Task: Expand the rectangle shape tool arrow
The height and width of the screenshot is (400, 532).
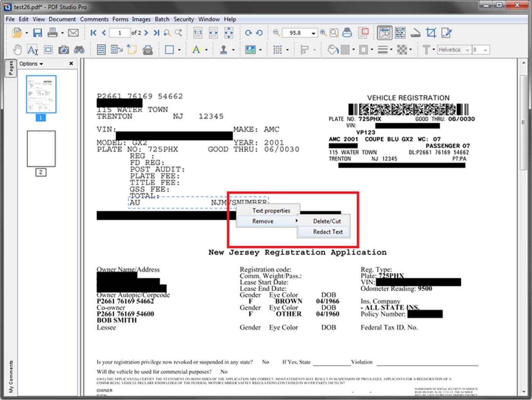Action: (x=179, y=50)
